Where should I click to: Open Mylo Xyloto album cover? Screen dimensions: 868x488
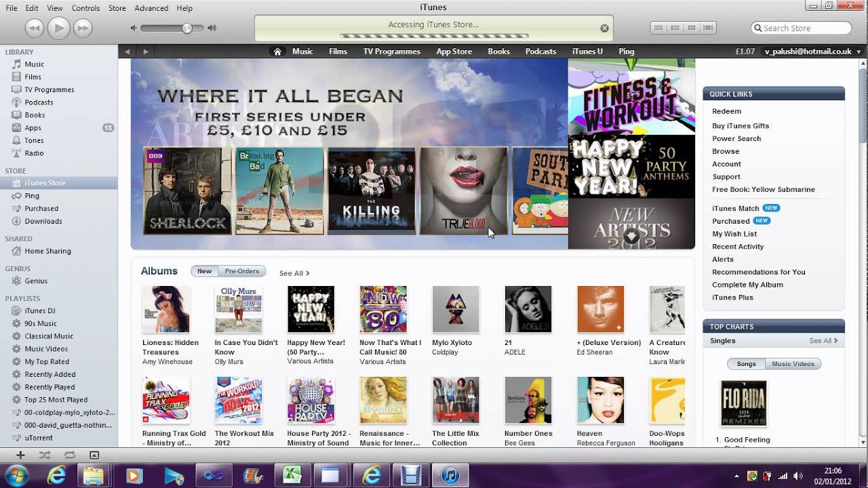click(x=456, y=309)
